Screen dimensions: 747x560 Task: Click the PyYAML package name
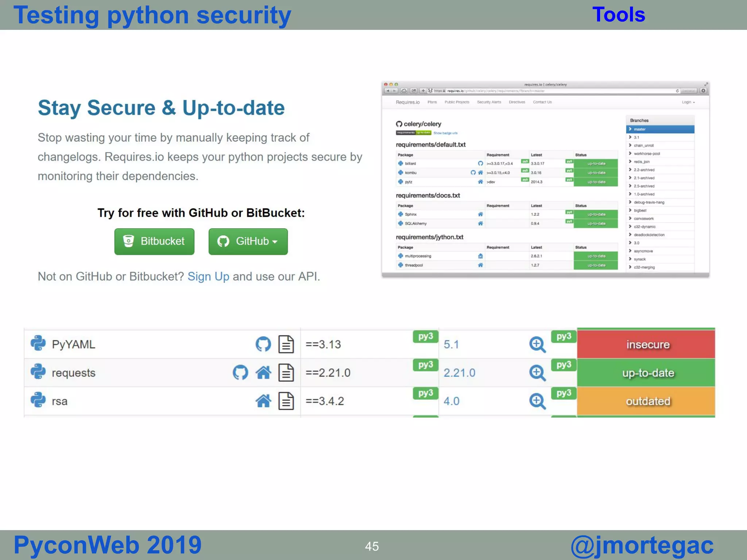coord(73,345)
